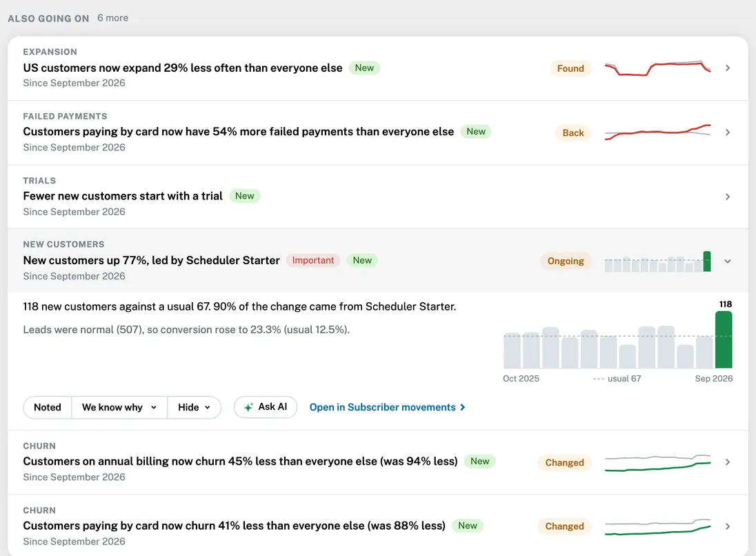756x556 pixels.
Task: Click the Found status badge
Action: point(570,68)
